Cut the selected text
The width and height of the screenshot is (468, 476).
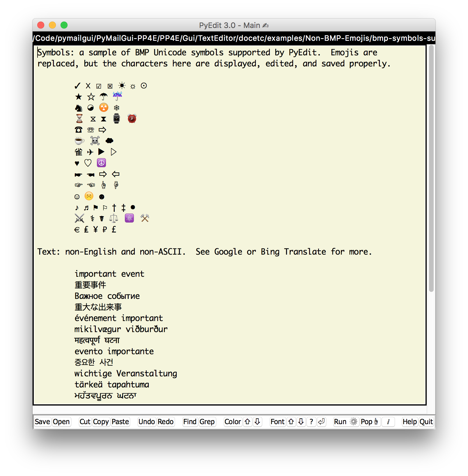point(85,422)
